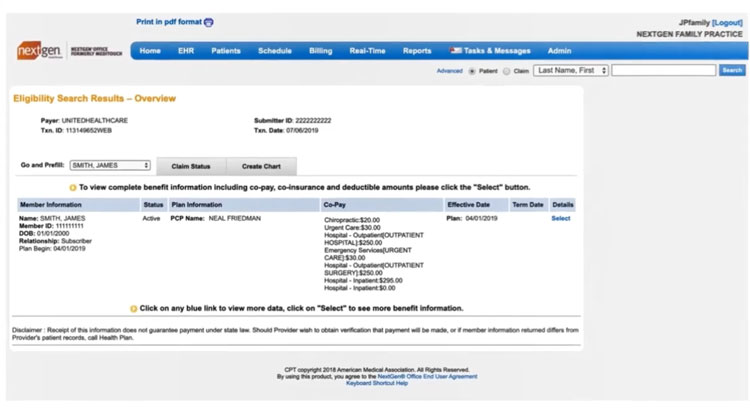The height and width of the screenshot is (412, 750).
Task: Click the info icon below the results table
Action: [x=133, y=309]
